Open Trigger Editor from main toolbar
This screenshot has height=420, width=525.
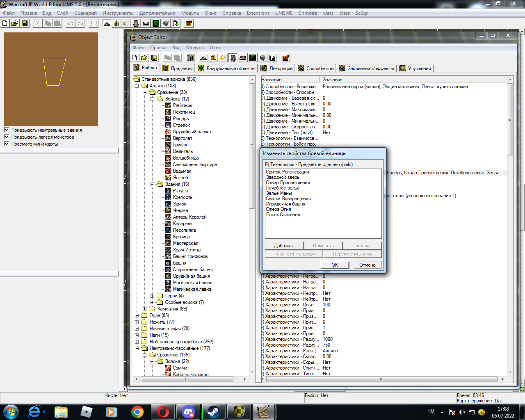coord(116,23)
